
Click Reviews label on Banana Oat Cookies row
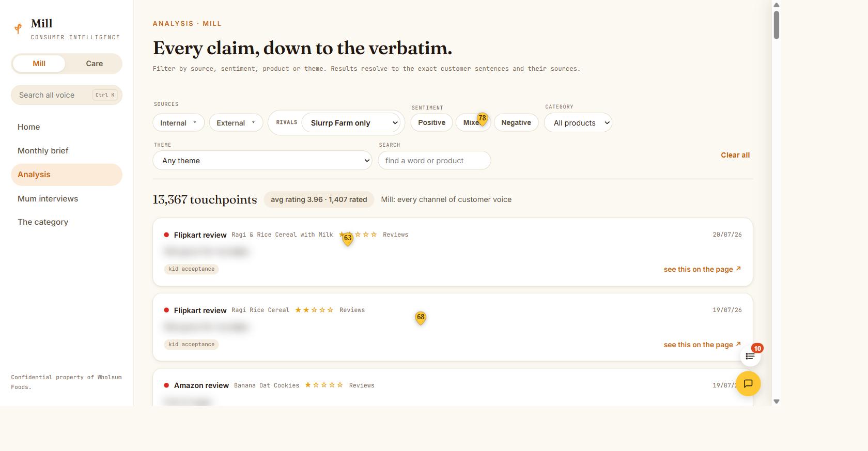pyautogui.click(x=362, y=385)
